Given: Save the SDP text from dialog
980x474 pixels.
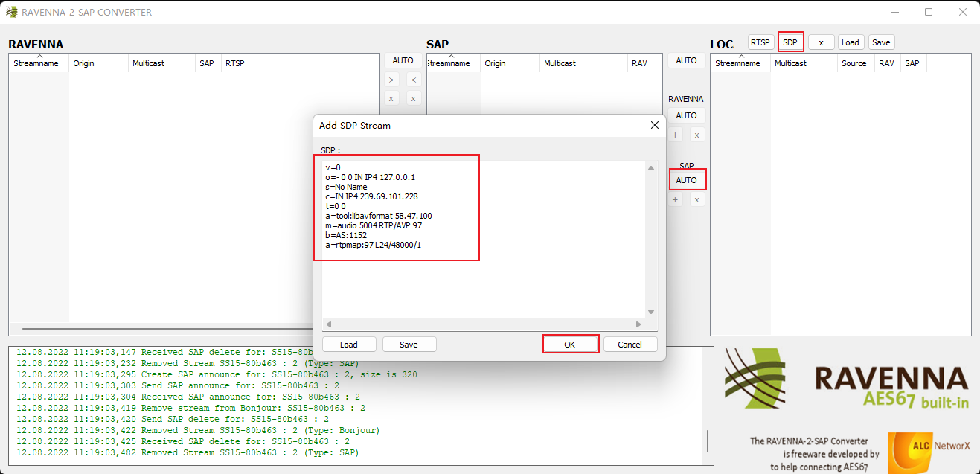Looking at the screenshot, I should tap(409, 345).
